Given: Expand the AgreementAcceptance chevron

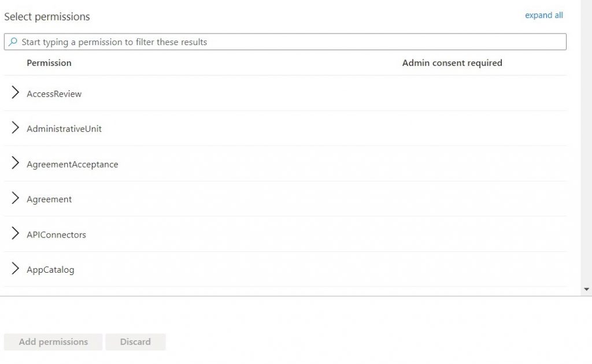Looking at the screenshot, I should click(x=15, y=163).
